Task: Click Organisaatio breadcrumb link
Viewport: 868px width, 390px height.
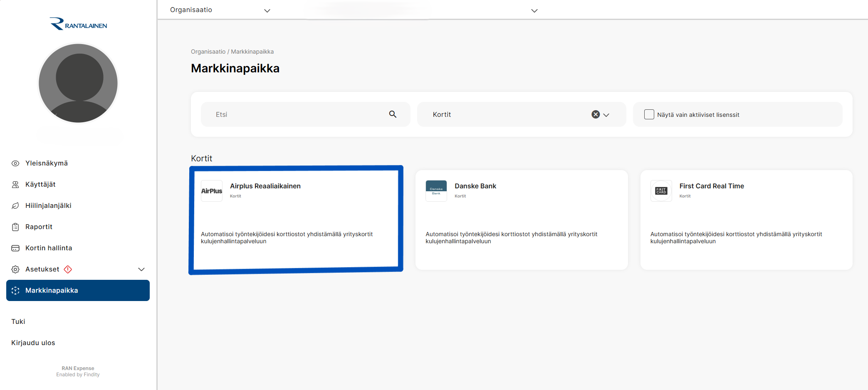Action: point(208,52)
